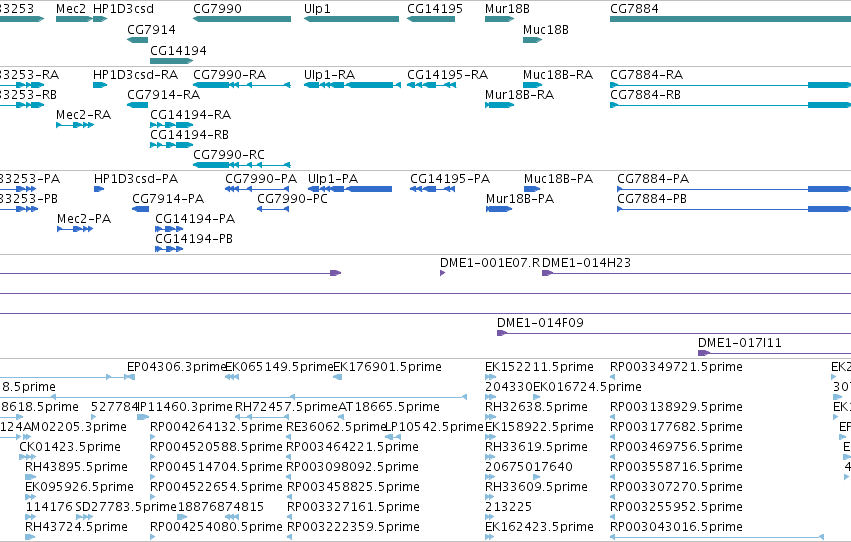Select transcript CG7914-RA
Image resolution: width=851 pixels, height=542 pixels.
pos(137,105)
